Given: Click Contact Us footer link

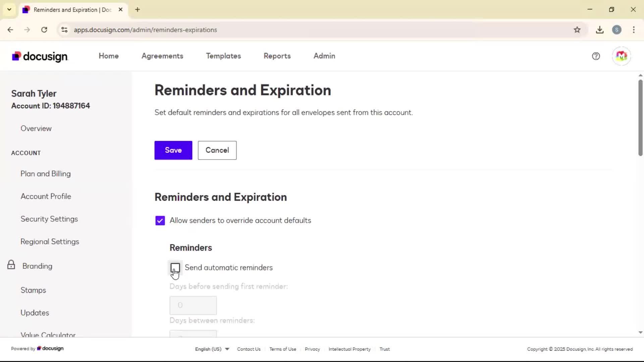Looking at the screenshot, I should point(249,349).
